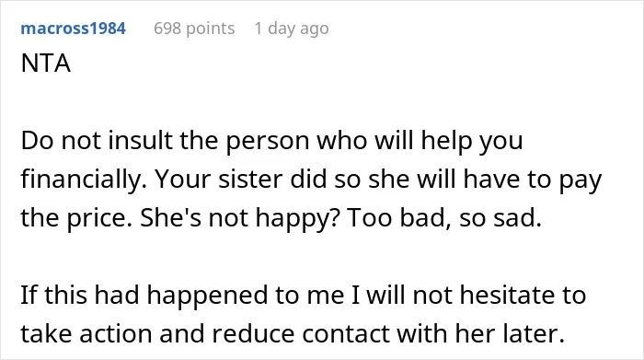The image size is (644, 360).
Task: Open the 1 day ago timestamp permalink
Action: click(292, 29)
